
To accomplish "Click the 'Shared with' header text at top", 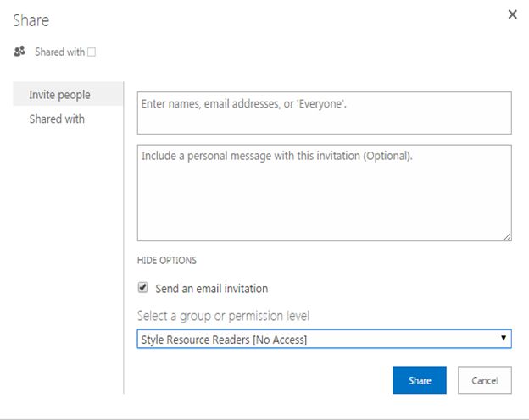I will [59, 52].
